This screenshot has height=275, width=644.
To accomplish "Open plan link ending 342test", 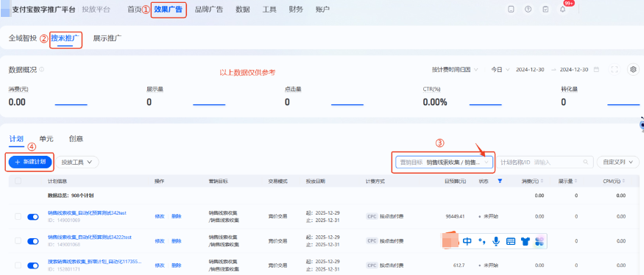I will 87,213.
